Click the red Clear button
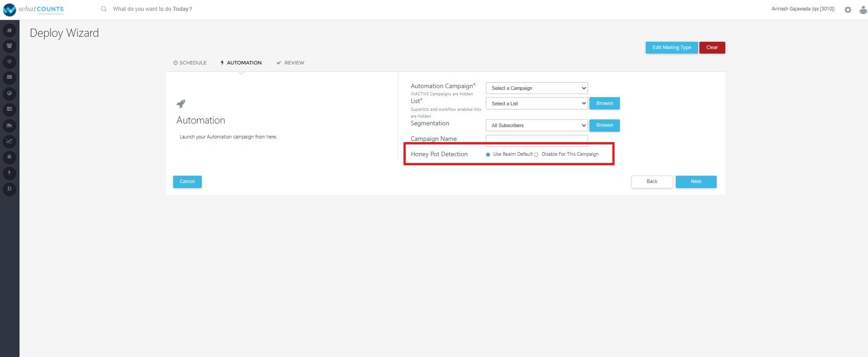This screenshot has width=868, height=357. (712, 48)
